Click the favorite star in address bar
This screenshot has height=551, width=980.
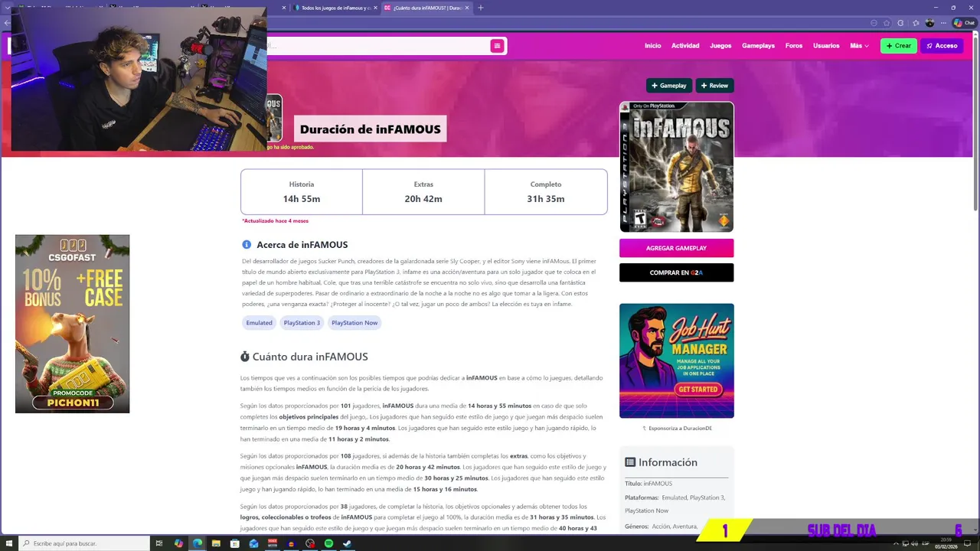coord(887,23)
